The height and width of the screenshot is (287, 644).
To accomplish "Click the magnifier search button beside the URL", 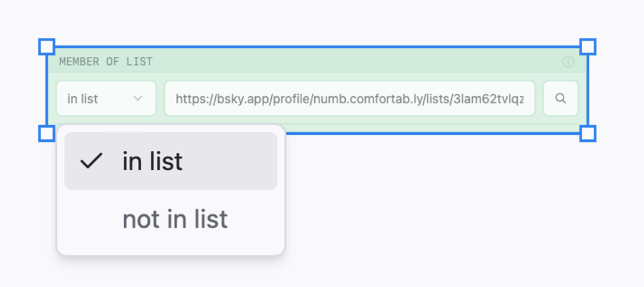I will [x=561, y=98].
